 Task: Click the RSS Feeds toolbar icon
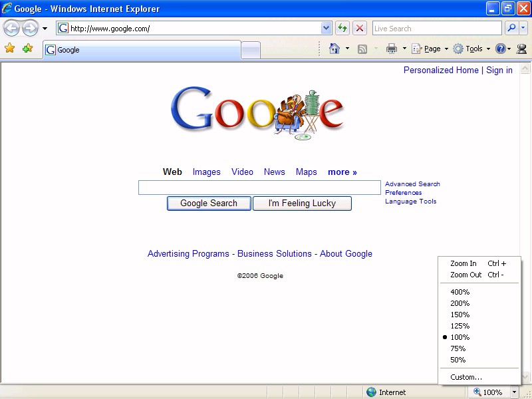(x=362, y=49)
